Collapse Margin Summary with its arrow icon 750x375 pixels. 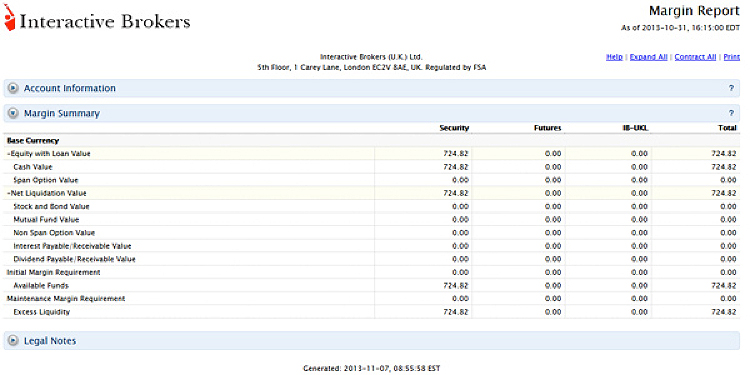click(13, 113)
